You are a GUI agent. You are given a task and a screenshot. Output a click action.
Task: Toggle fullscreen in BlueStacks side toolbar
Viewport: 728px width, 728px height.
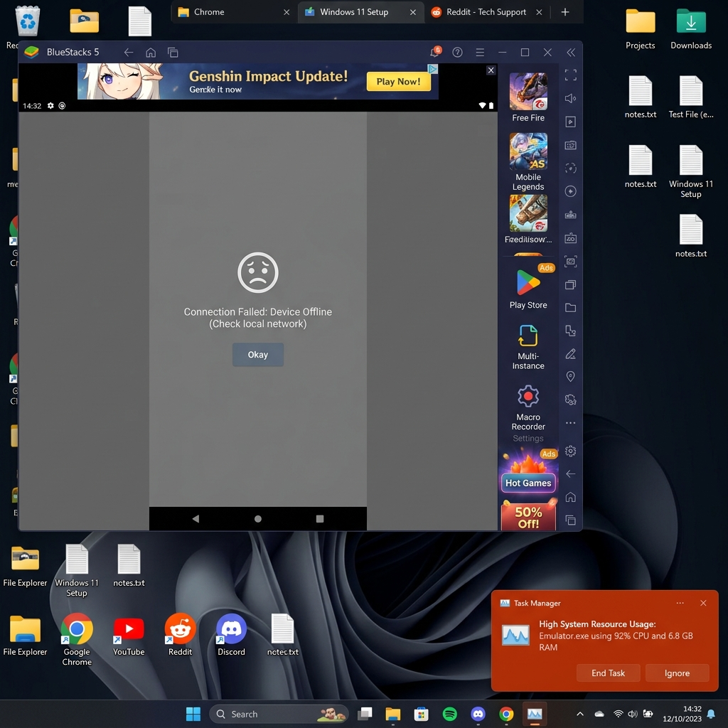(x=571, y=75)
